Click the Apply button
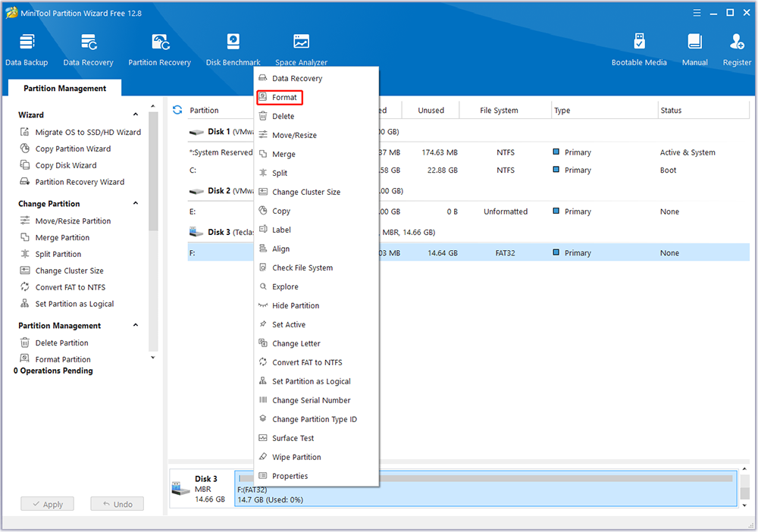Screen dimensions: 758x532 click(47, 504)
